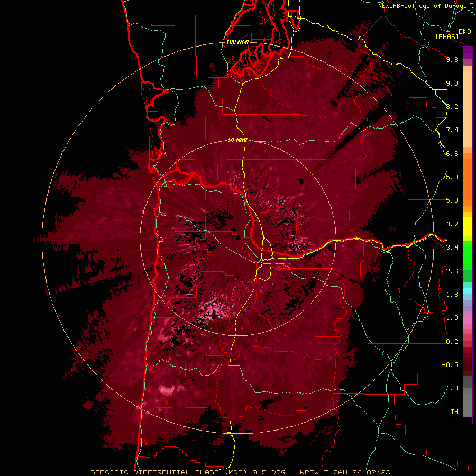Click the orange segment of the color scale
Viewport: 476px width, 476px height.
click(467, 182)
